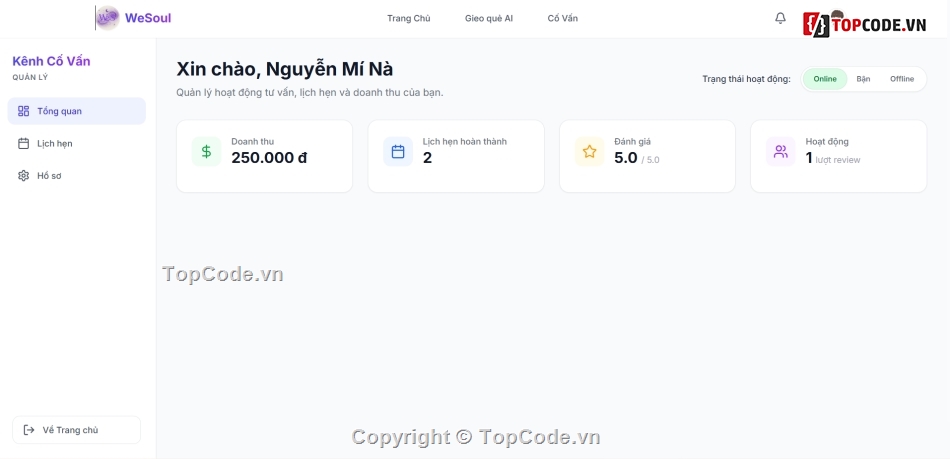Click the Hồ sơ gear icon
The width and height of the screenshot is (950, 459).
tap(24, 176)
